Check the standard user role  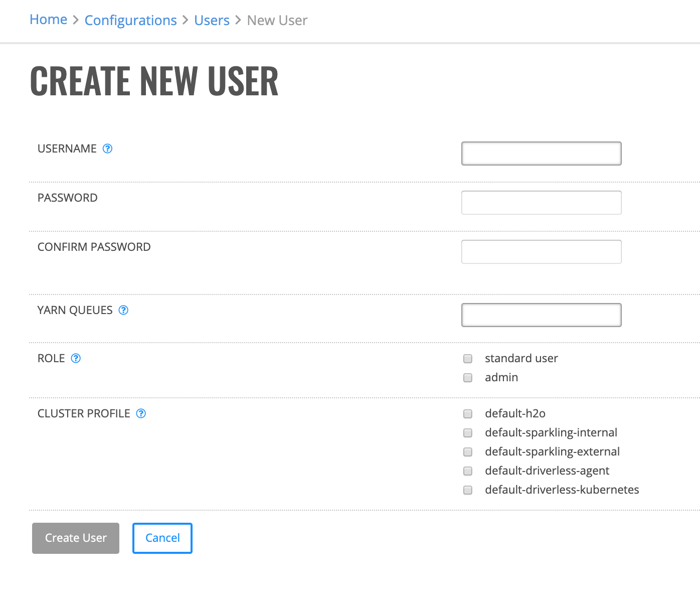(x=468, y=359)
